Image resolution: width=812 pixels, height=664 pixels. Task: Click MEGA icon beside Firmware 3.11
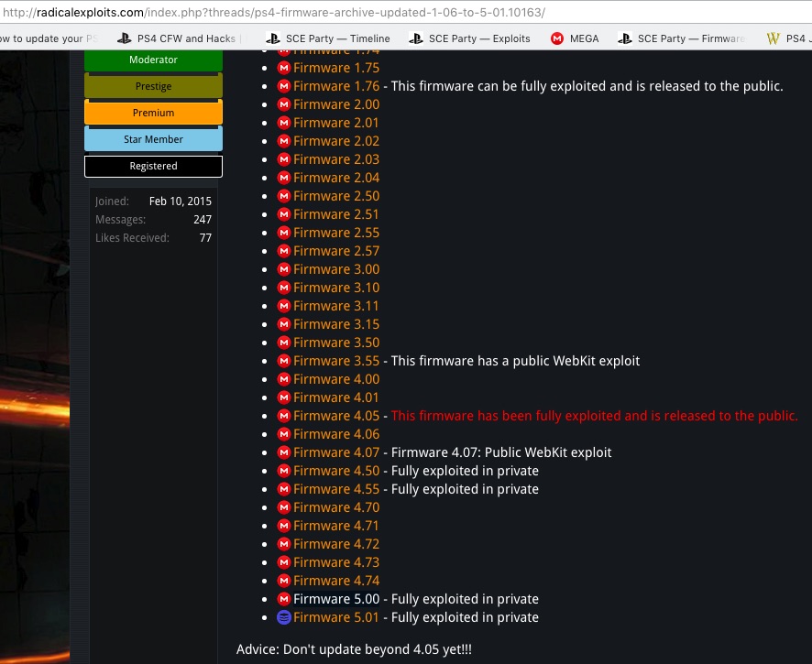284,306
